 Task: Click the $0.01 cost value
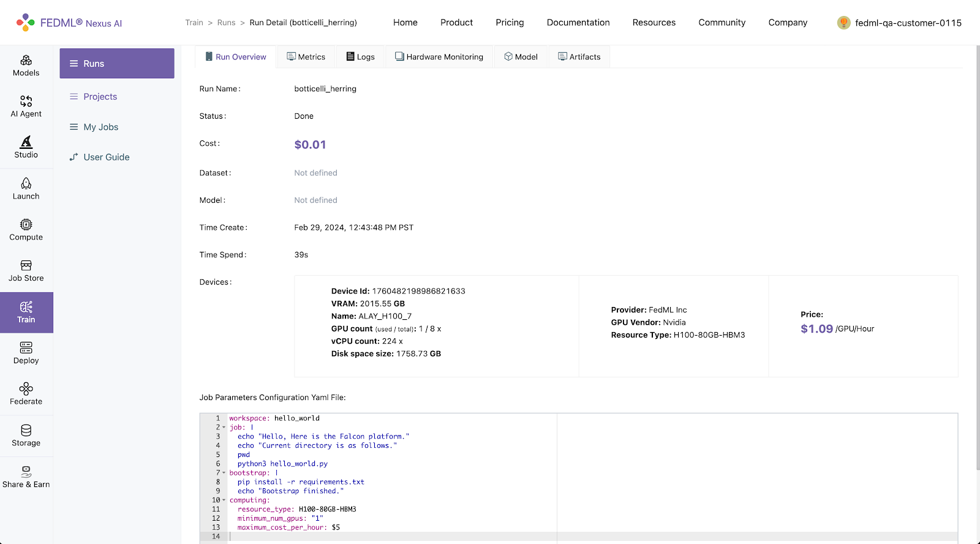pyautogui.click(x=310, y=145)
